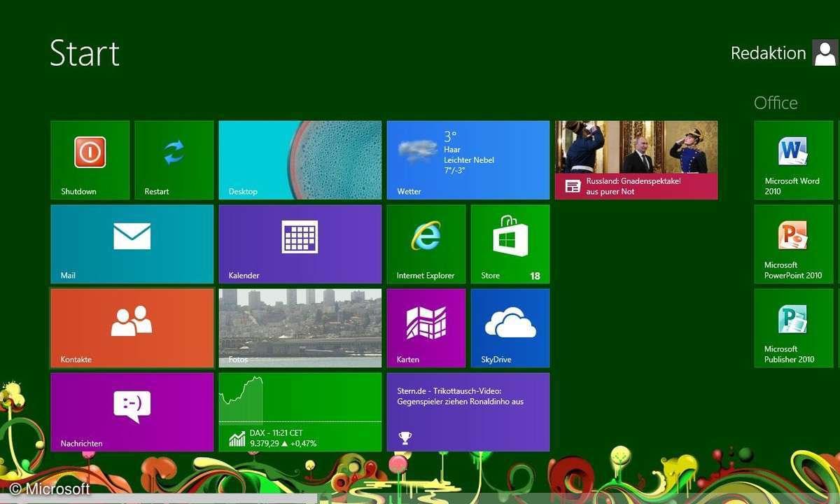Open the Stern.de sports news tile

tap(468, 412)
